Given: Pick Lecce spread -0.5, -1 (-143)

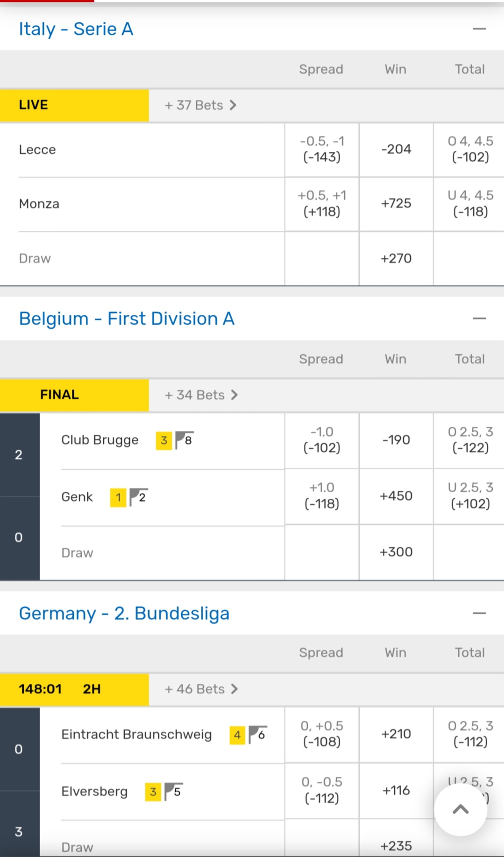Looking at the screenshot, I should click(322, 149).
